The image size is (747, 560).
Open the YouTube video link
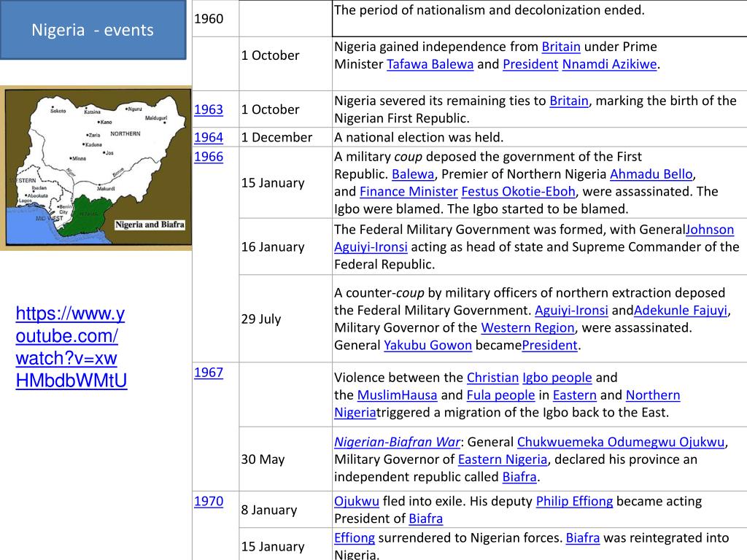click(71, 346)
